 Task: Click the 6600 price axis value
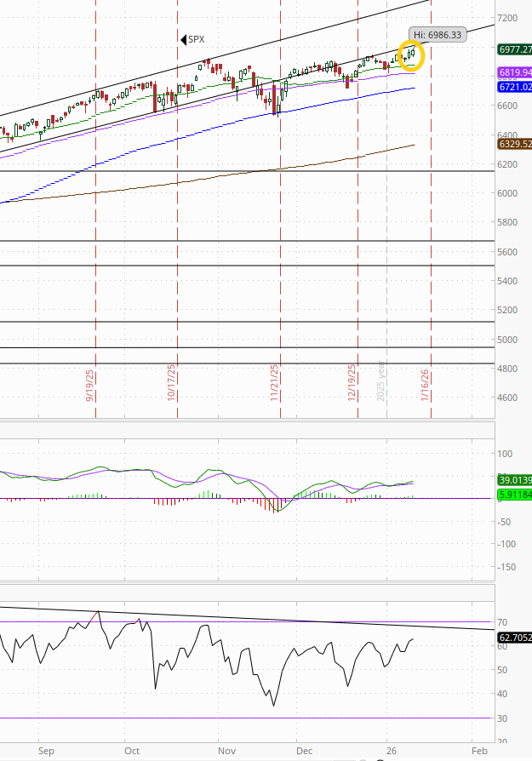pos(507,106)
